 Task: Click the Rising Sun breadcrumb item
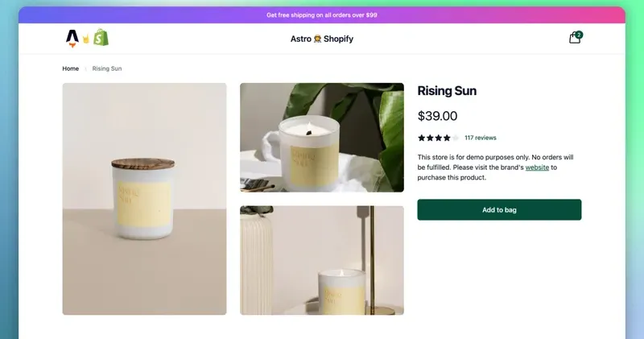pyautogui.click(x=107, y=68)
